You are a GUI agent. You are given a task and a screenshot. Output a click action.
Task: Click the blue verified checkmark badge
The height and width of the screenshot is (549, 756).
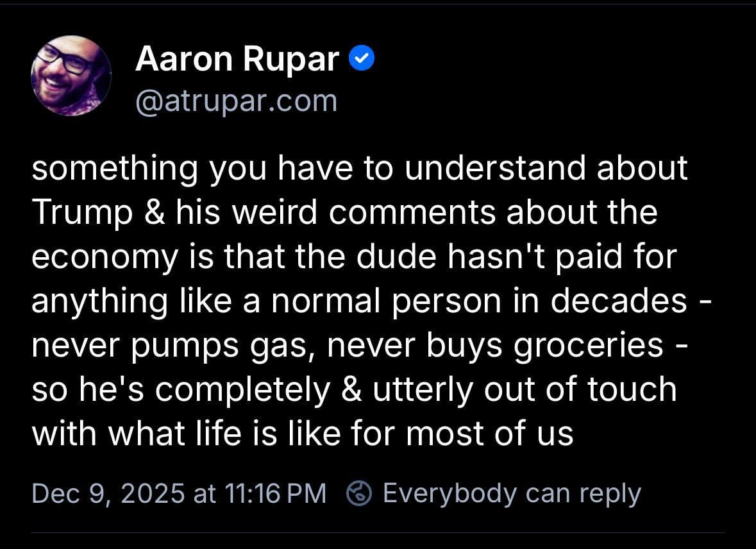click(x=362, y=60)
